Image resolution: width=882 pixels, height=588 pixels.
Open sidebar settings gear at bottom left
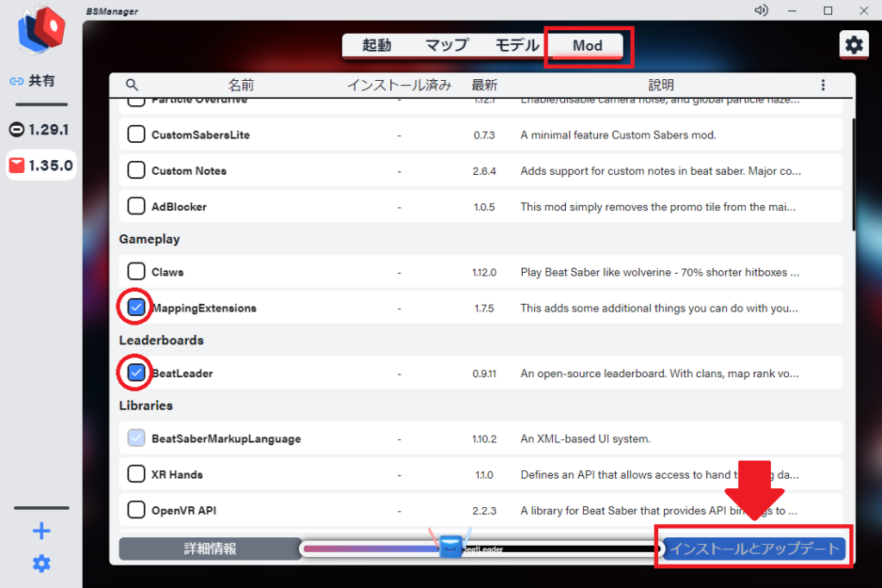[41, 563]
